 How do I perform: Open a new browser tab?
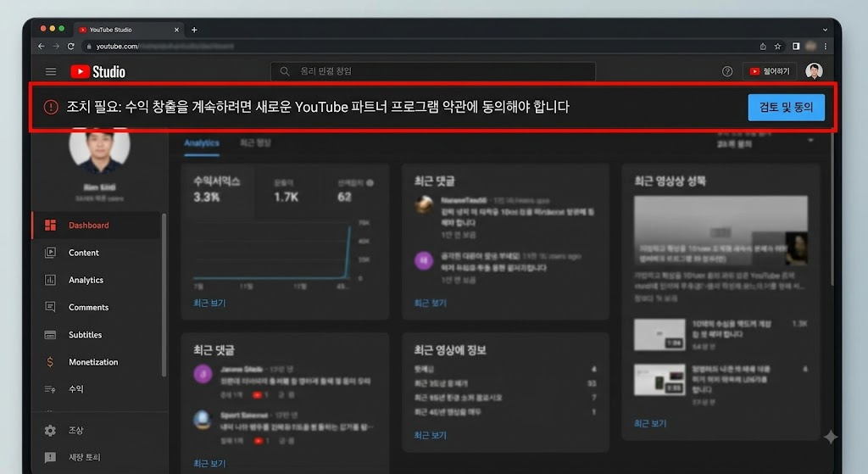click(x=194, y=30)
